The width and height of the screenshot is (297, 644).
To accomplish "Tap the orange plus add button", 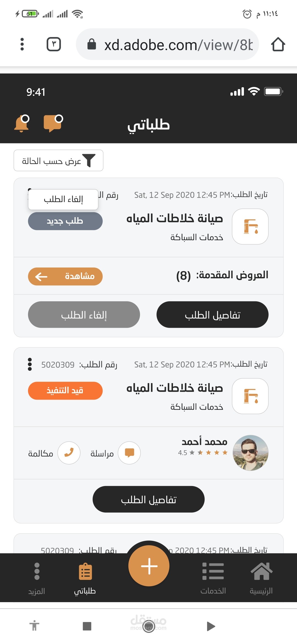I will click(149, 566).
